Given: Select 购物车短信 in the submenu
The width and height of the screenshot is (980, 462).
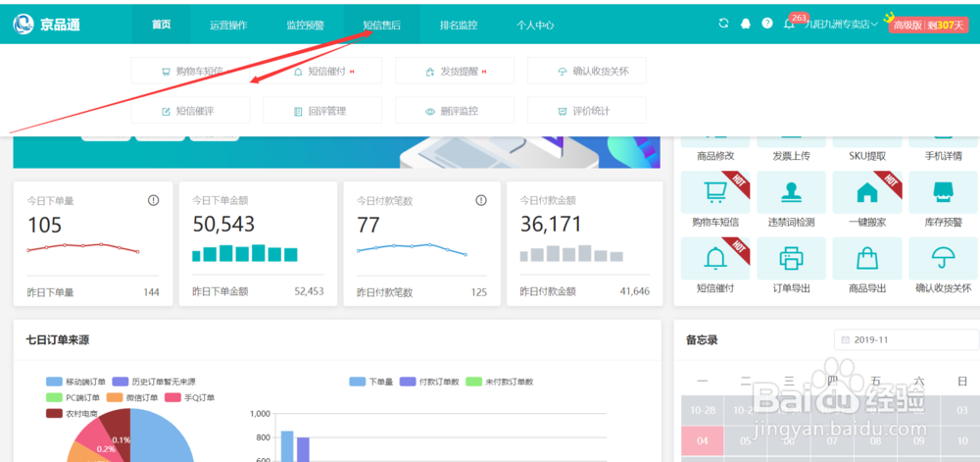Looking at the screenshot, I should coord(191,71).
